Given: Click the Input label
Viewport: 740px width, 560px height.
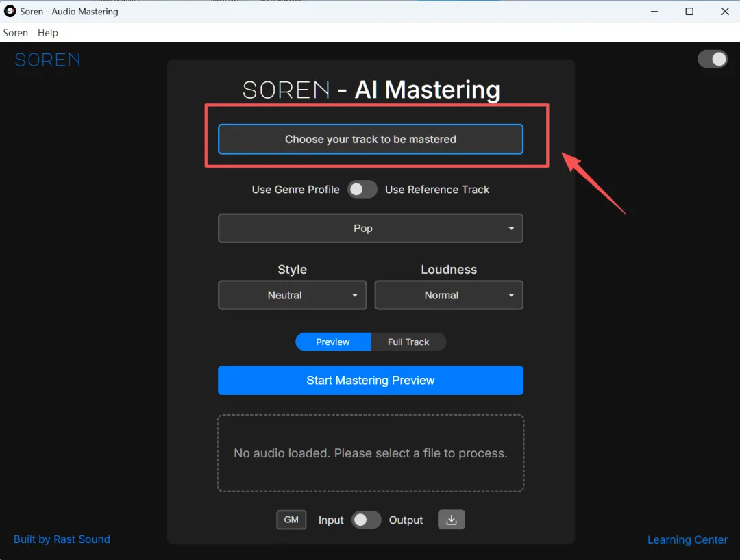Looking at the screenshot, I should point(331,520).
